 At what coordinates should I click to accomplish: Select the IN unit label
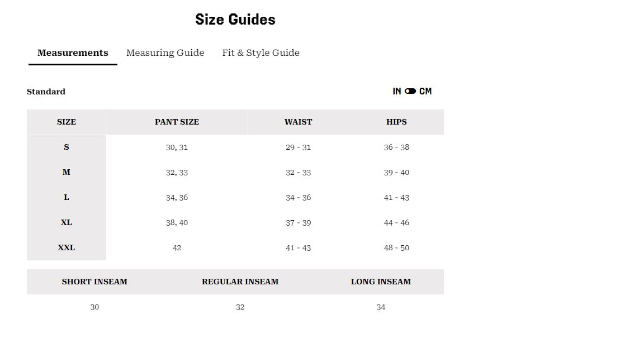397,91
